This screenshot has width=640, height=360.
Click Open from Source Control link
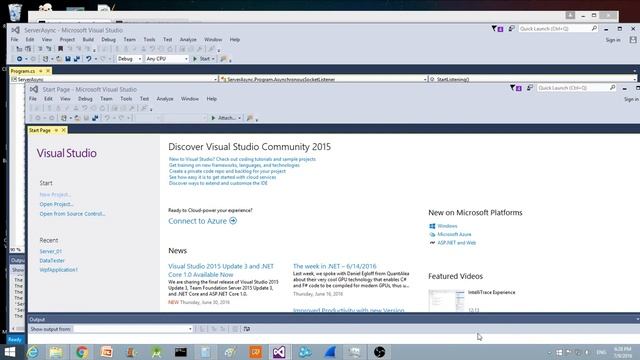[72, 214]
